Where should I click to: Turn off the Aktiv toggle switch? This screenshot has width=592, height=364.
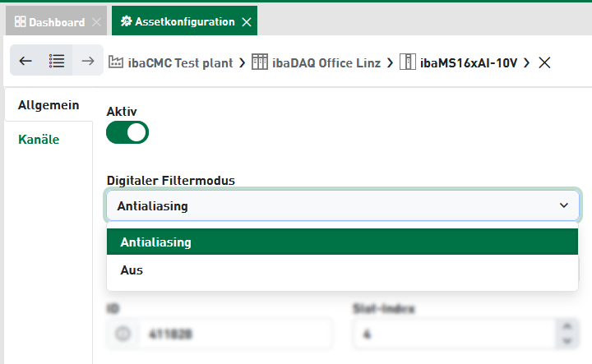pos(127,132)
